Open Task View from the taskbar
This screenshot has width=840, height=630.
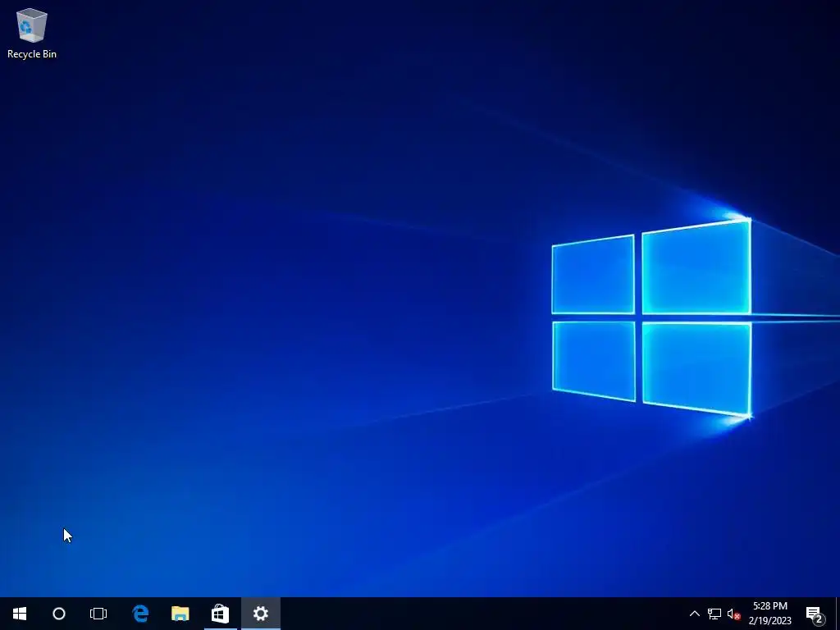(98, 614)
